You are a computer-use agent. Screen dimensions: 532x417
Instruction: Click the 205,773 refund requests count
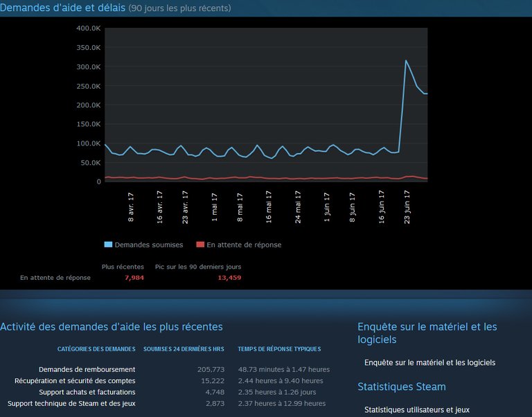coord(211,369)
